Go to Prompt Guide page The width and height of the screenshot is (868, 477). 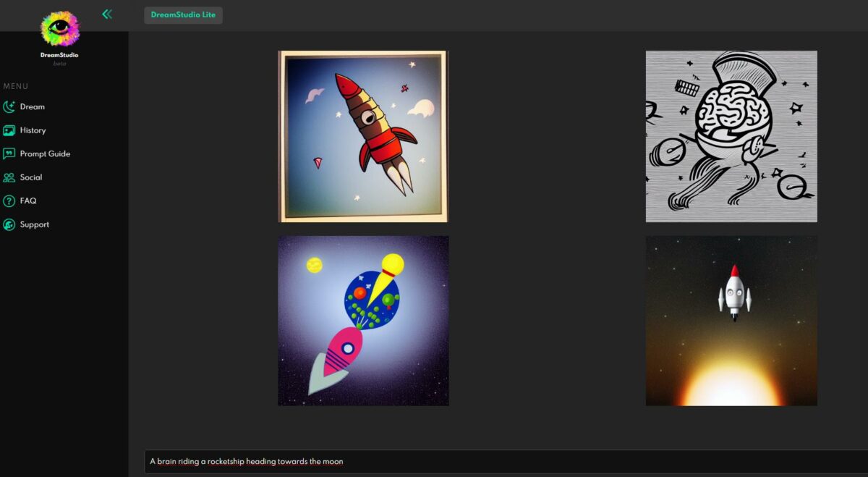[x=45, y=154]
